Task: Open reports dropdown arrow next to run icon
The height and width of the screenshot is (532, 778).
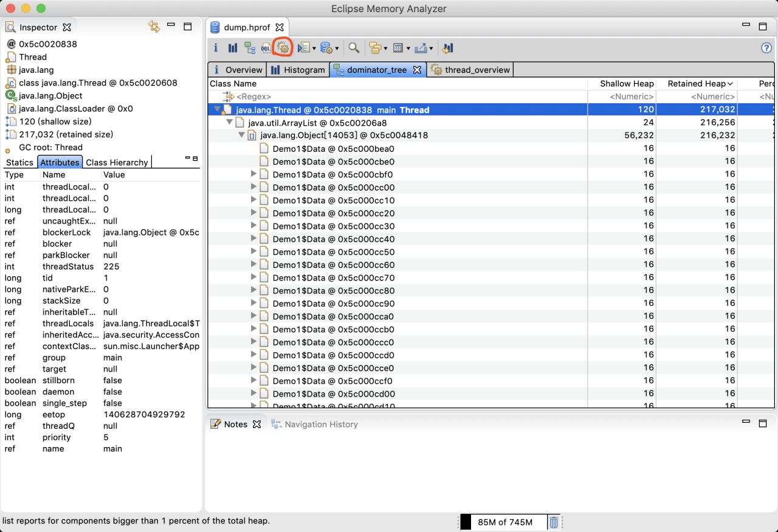Action: (x=314, y=49)
